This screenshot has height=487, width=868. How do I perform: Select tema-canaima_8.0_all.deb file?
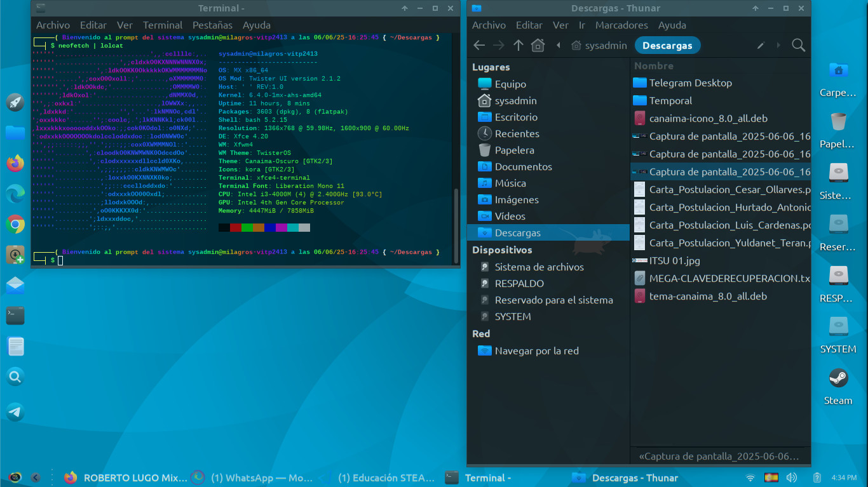point(721,296)
